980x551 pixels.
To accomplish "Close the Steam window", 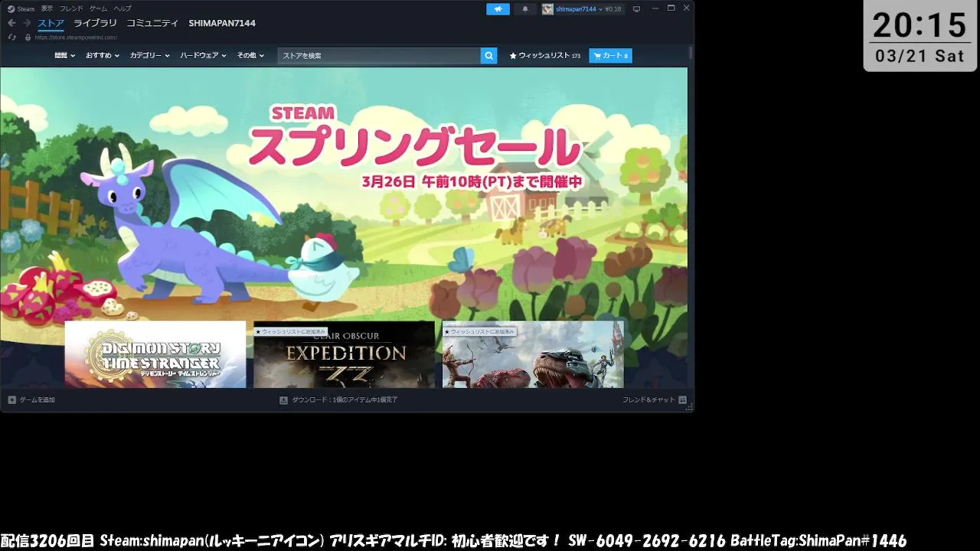I will pyautogui.click(x=686, y=8).
